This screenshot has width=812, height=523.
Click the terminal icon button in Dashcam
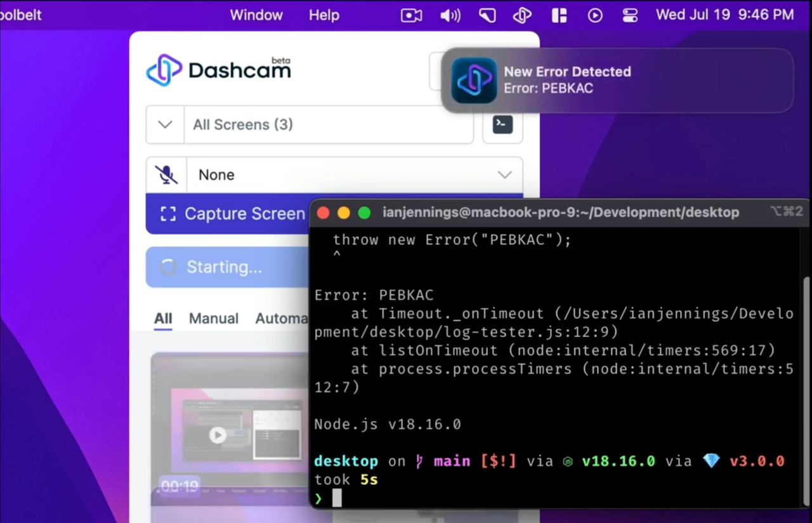pyautogui.click(x=502, y=124)
